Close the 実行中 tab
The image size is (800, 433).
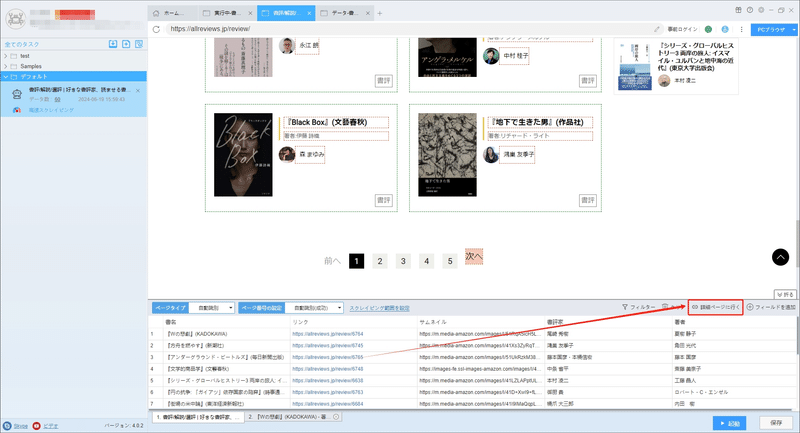[x=250, y=13]
